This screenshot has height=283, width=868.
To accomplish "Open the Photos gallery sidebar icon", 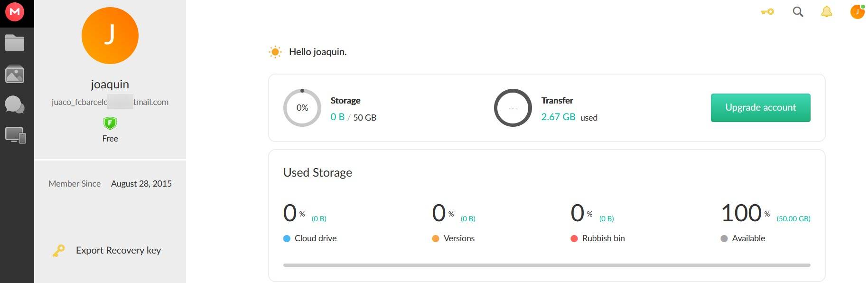I will (x=15, y=74).
